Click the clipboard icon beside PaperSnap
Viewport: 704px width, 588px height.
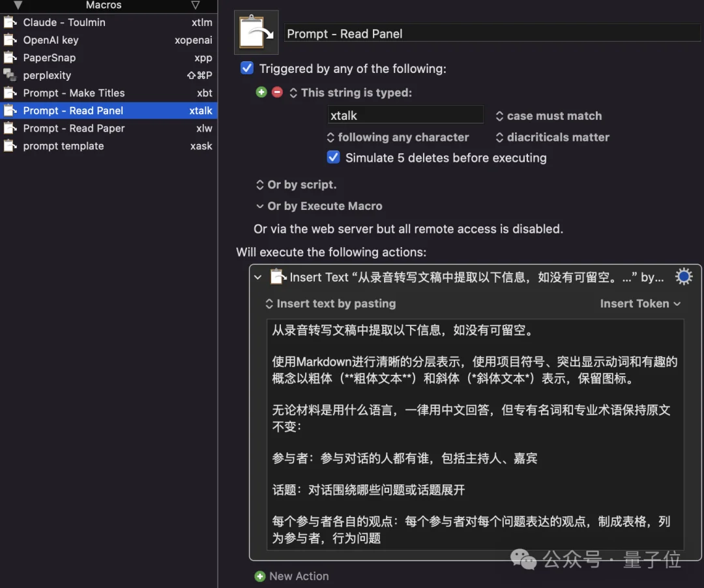point(10,57)
